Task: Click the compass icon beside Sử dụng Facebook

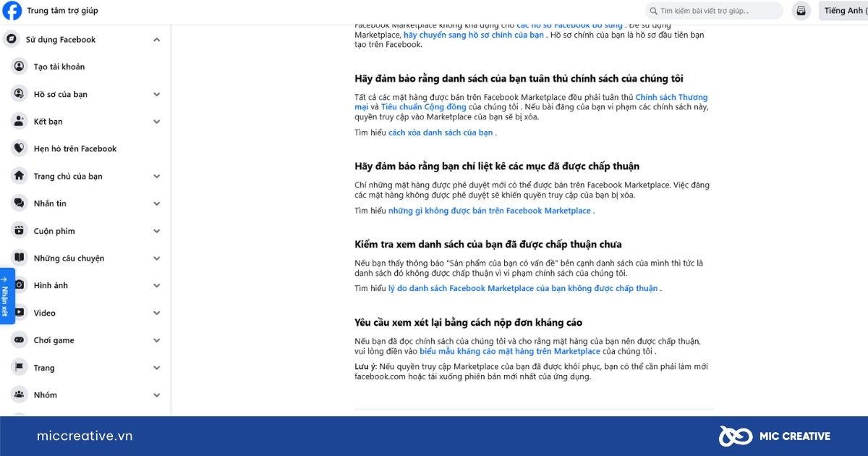Action: click(11, 40)
